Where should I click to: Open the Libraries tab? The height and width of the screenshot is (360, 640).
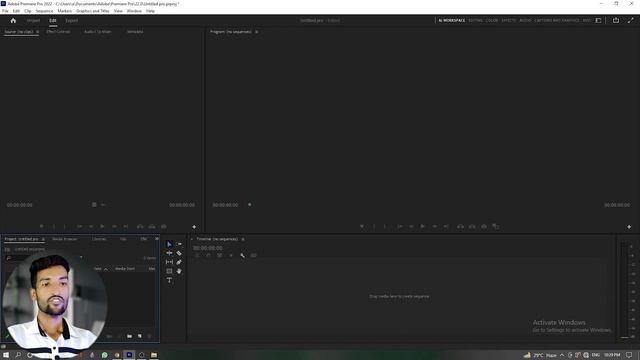point(99,239)
